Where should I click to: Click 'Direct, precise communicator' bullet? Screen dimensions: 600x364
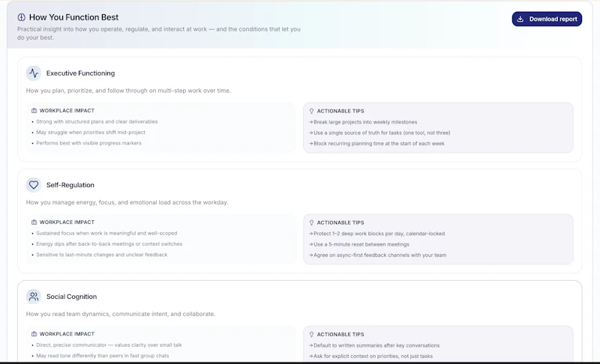coord(109,345)
